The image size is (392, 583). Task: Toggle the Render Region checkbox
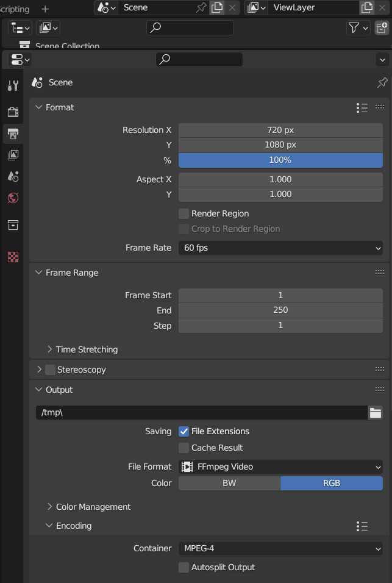tap(184, 213)
